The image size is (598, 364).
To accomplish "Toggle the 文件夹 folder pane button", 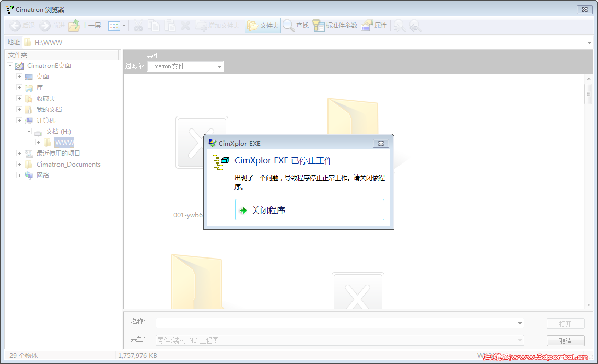I will click(x=263, y=26).
